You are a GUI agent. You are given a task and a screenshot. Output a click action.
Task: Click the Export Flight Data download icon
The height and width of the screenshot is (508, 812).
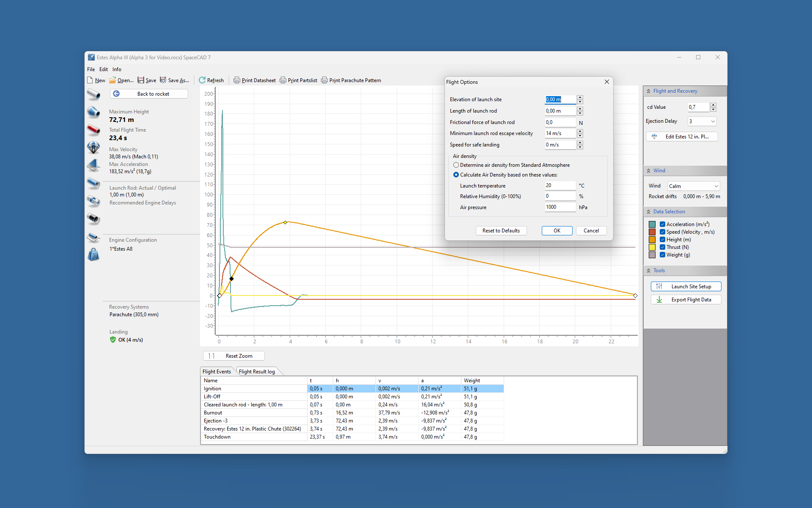[659, 300]
